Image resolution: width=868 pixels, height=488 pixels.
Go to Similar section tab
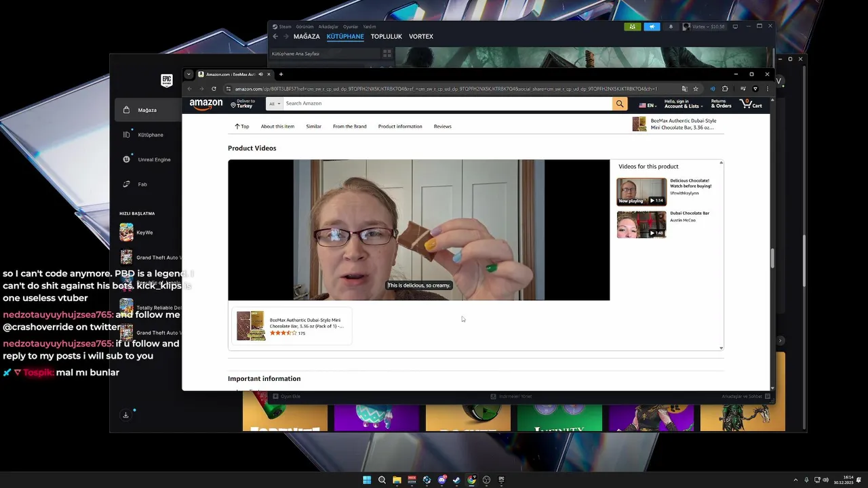click(x=313, y=127)
